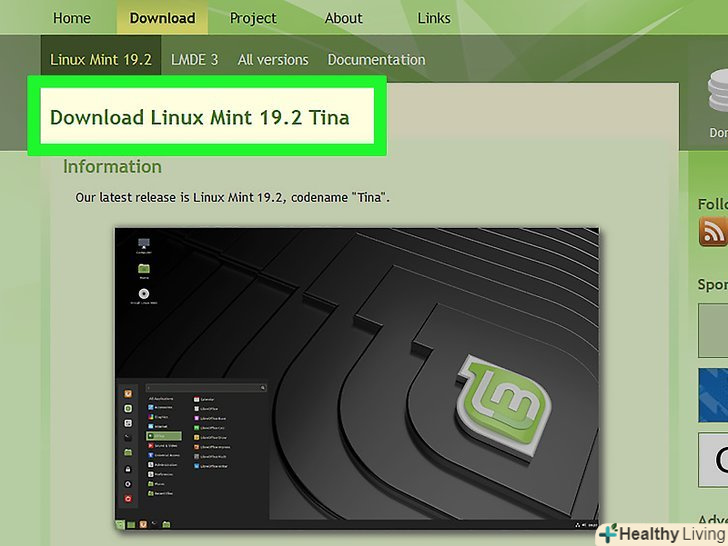This screenshot has width=728, height=546.
Task: Click the 'Information' section heading
Action: [x=112, y=166]
